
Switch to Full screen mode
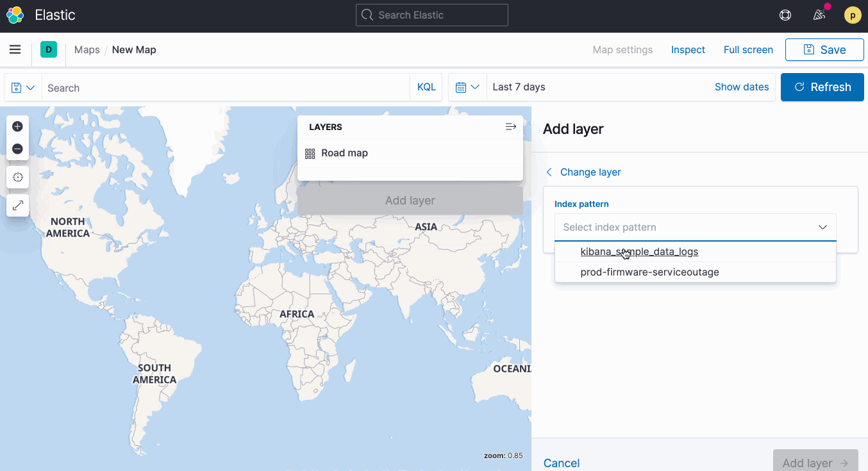tap(748, 49)
